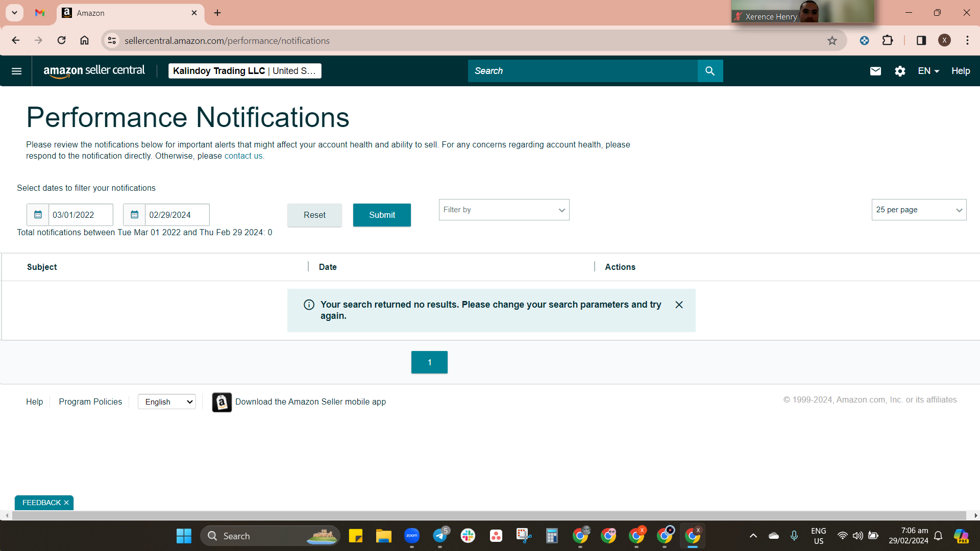The image size is (980, 551).
Task: Click the Amazon Seller Central logo
Action: pyautogui.click(x=94, y=71)
